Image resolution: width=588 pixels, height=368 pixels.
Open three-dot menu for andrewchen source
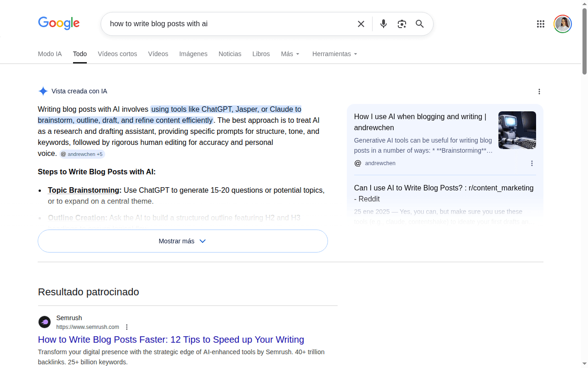coord(532,163)
